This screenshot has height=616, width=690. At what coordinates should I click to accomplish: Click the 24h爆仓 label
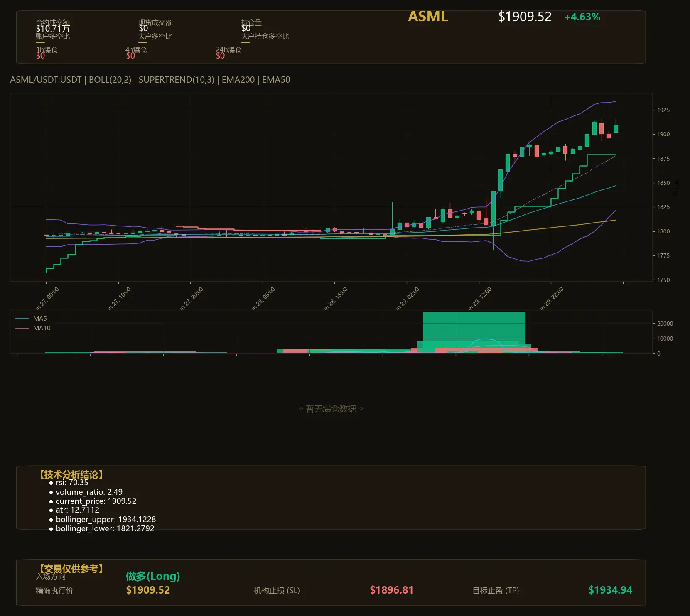tap(228, 50)
